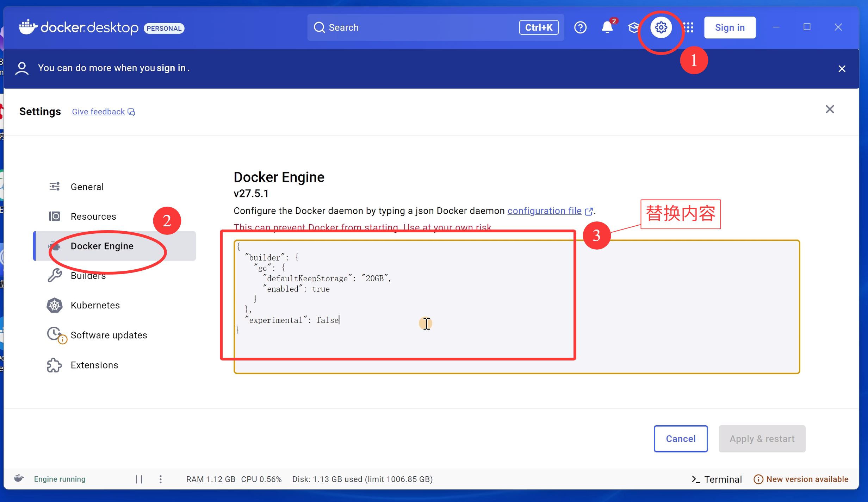Click the Cancel button
Image resolution: width=868 pixels, height=502 pixels.
680,439
